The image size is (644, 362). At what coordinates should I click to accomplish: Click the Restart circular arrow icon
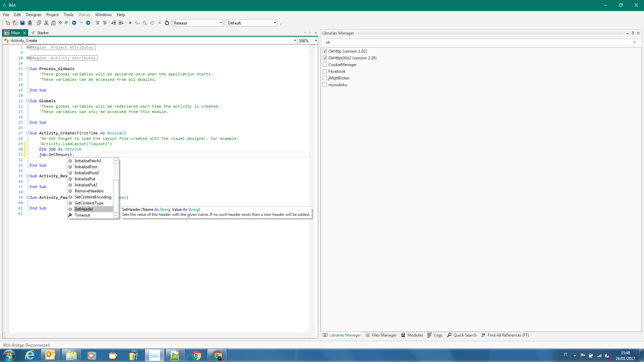167,23
